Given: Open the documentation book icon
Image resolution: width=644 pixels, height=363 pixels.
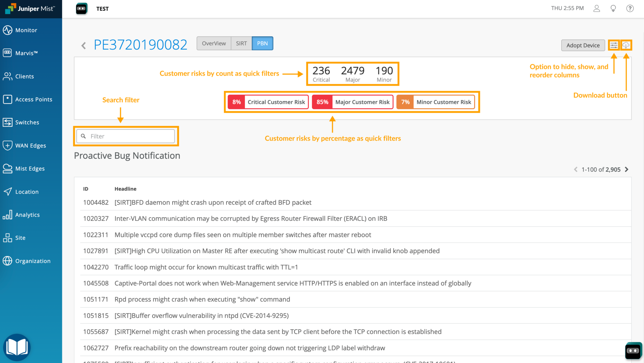Looking at the screenshot, I should (x=17, y=348).
